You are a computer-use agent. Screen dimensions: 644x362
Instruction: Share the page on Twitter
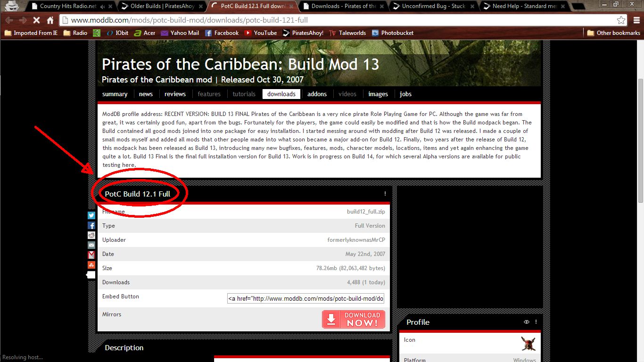91,215
